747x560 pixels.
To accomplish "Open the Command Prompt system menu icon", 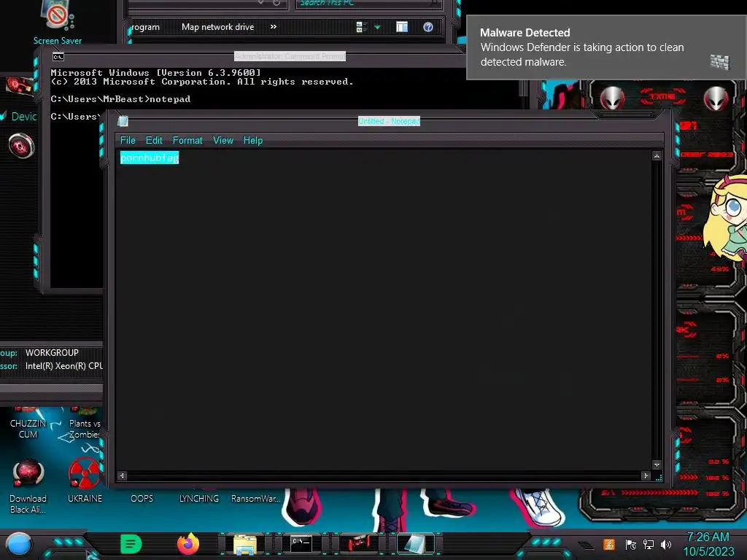I will click(58, 57).
